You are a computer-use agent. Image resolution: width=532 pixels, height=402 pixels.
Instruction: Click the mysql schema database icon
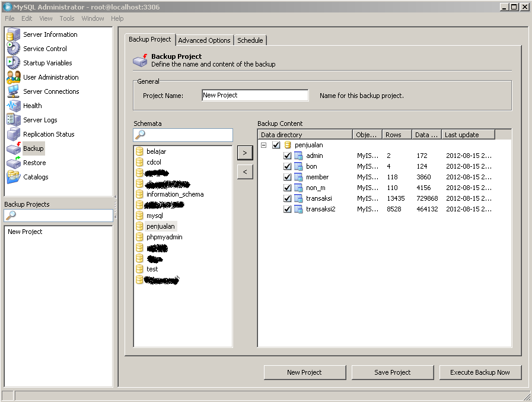139,216
